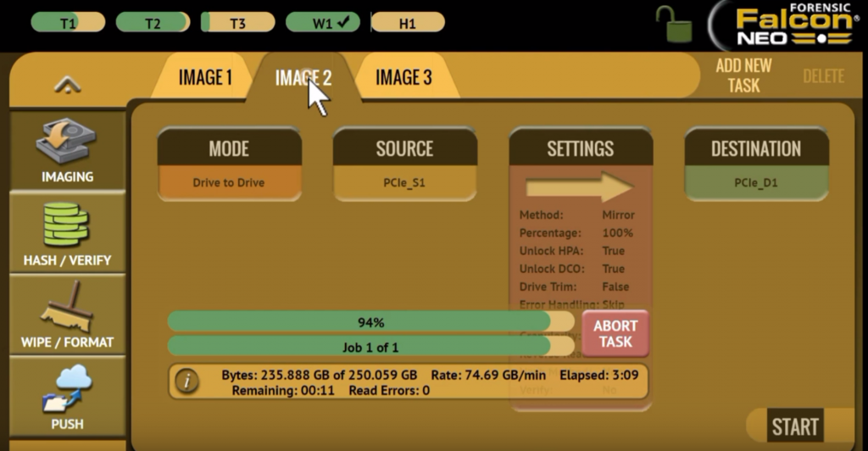
Task: Open the Destination PCIe_D1 selector
Action: (756, 182)
